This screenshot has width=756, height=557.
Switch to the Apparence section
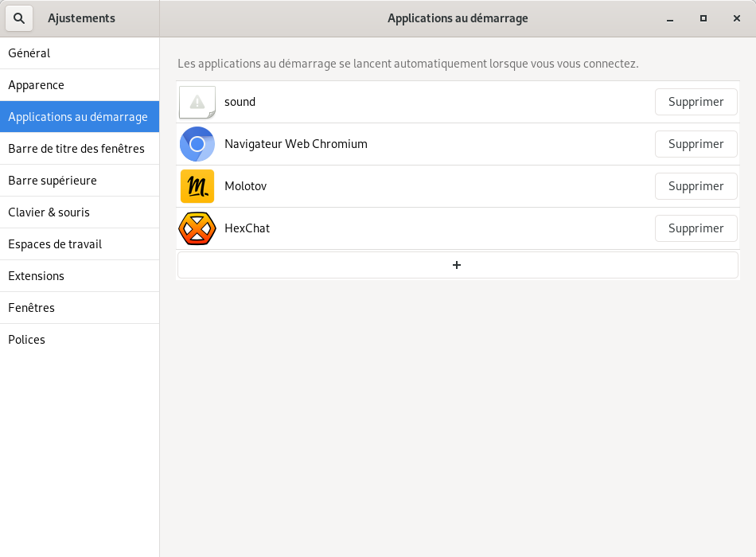pos(80,85)
